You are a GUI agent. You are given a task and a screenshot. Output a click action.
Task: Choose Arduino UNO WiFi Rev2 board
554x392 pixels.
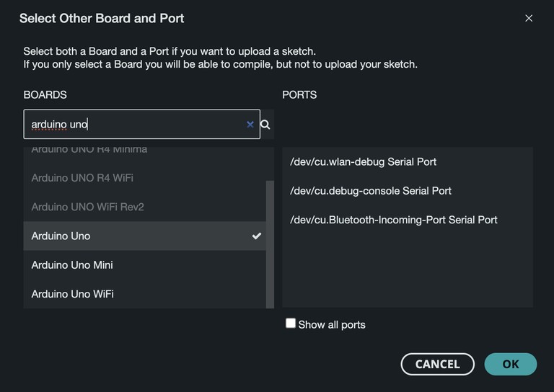click(x=88, y=207)
